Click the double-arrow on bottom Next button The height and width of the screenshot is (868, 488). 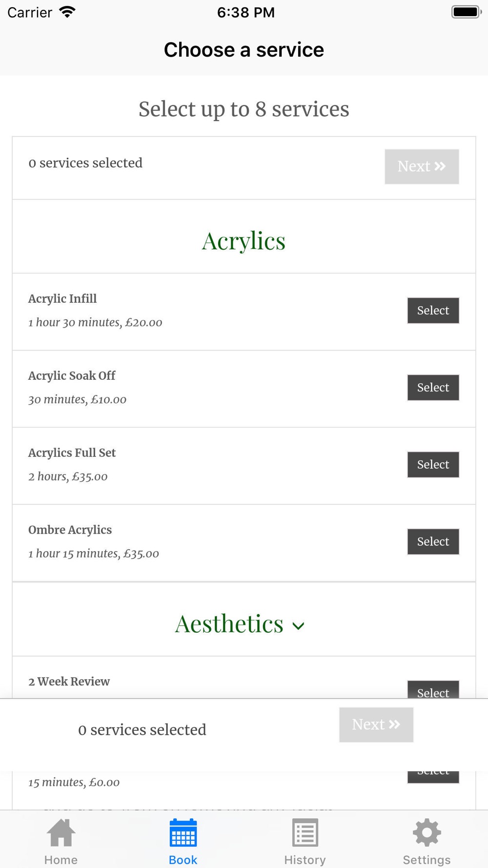(395, 724)
